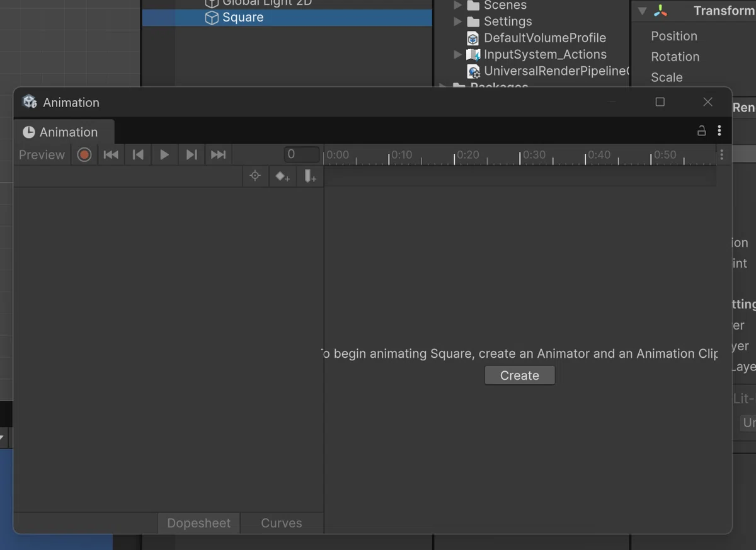Click the clock icon on the Animation tab
The width and height of the screenshot is (756, 550).
pyautogui.click(x=28, y=132)
